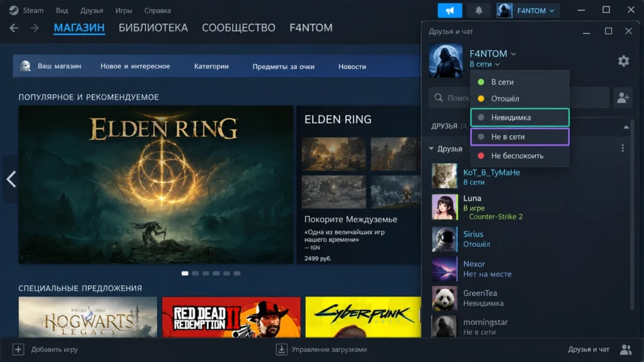Open the Hogwarts Legacy offer
The width and height of the screenshot is (644, 362).
[88, 317]
